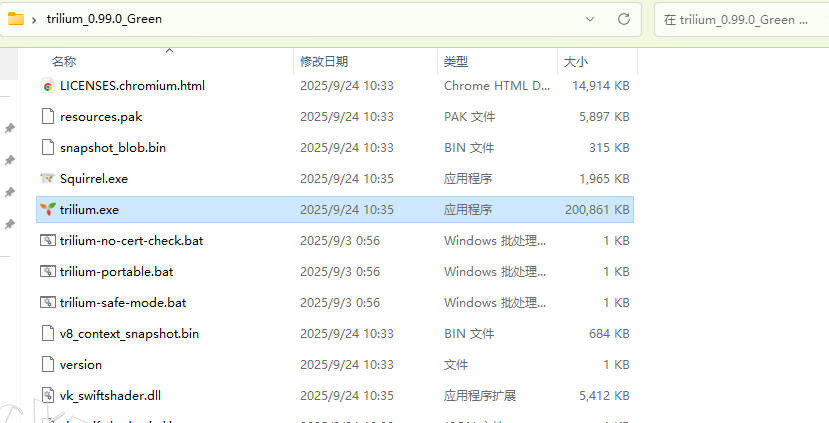The image size is (829, 423).
Task: Click the DLL icon of vk_swiftshader.dll
Action: point(48,396)
